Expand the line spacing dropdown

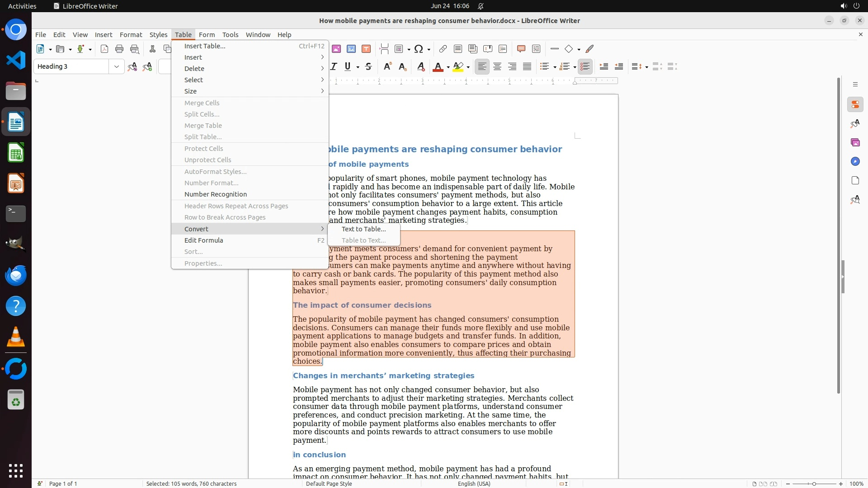point(646,67)
